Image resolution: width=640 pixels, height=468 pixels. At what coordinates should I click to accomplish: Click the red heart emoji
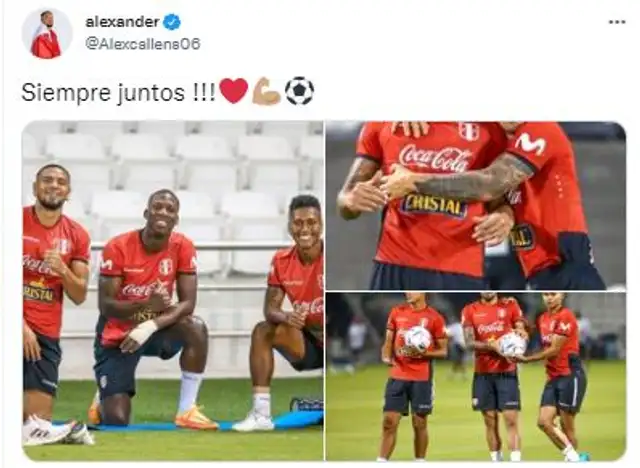pos(234,91)
